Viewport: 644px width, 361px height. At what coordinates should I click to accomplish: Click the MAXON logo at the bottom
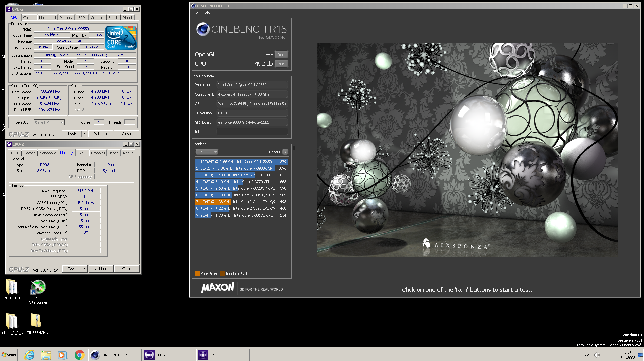tap(217, 288)
